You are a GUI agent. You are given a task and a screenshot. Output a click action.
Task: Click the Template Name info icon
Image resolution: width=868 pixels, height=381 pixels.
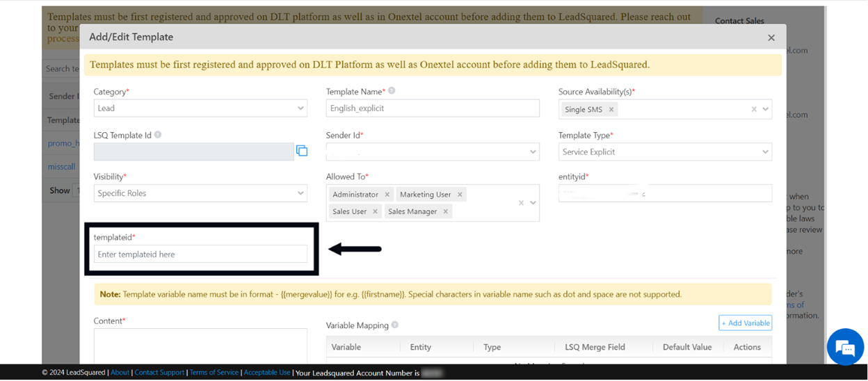pos(392,91)
